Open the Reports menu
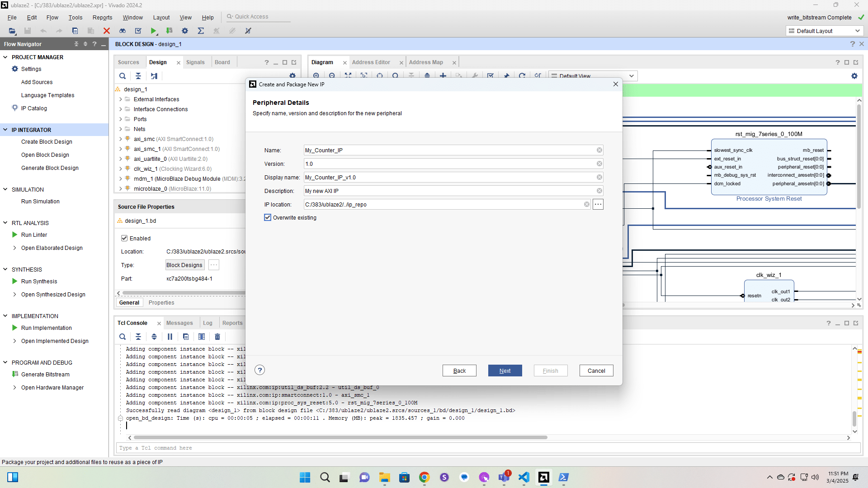Image resolution: width=868 pixels, height=488 pixels. click(102, 17)
